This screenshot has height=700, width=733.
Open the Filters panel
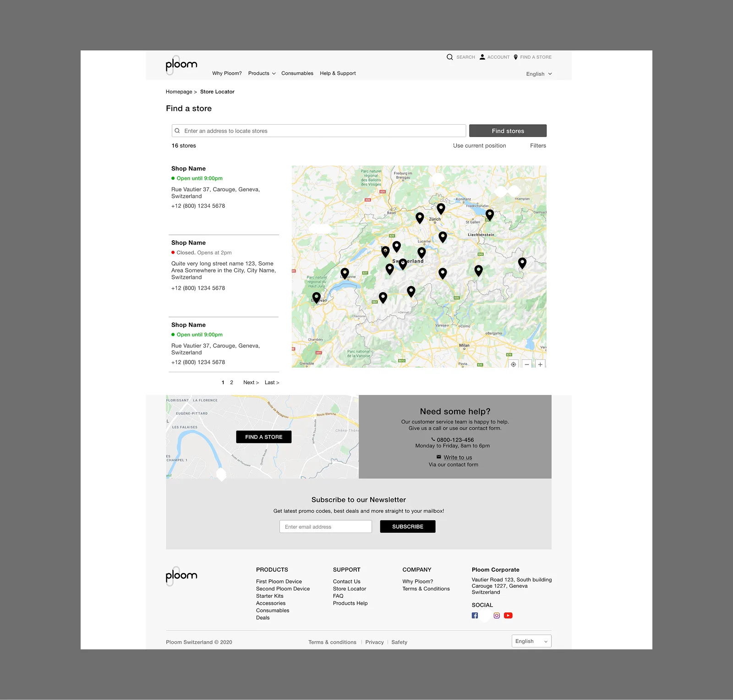click(538, 146)
